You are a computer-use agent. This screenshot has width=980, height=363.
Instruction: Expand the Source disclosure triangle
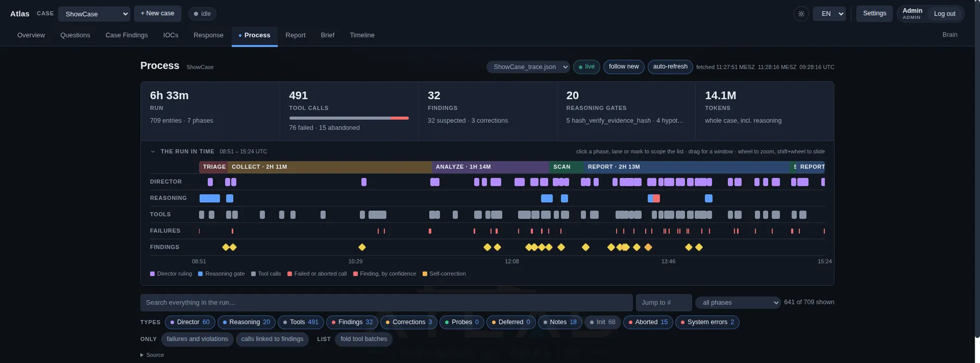click(x=142, y=355)
